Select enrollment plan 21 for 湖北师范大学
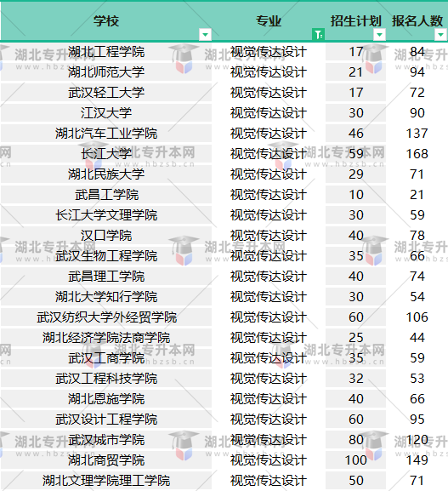Image resolution: width=448 pixels, height=491 pixels. click(x=355, y=72)
